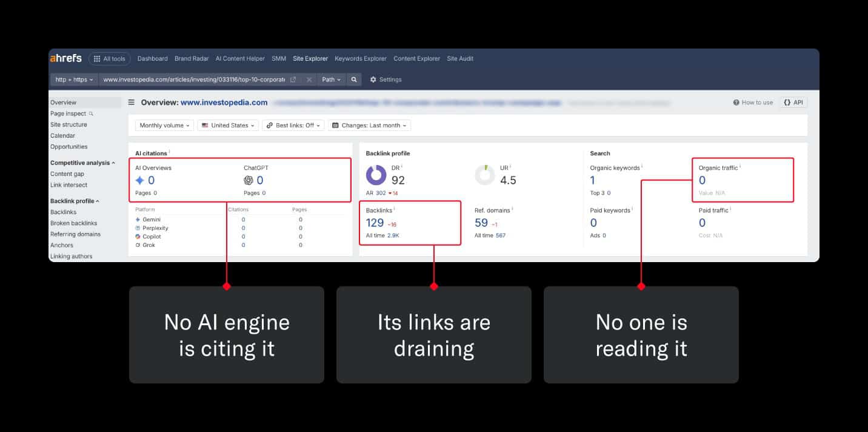Collapse the Competitive analysis section
The height and width of the screenshot is (432, 868).
pyautogui.click(x=83, y=163)
